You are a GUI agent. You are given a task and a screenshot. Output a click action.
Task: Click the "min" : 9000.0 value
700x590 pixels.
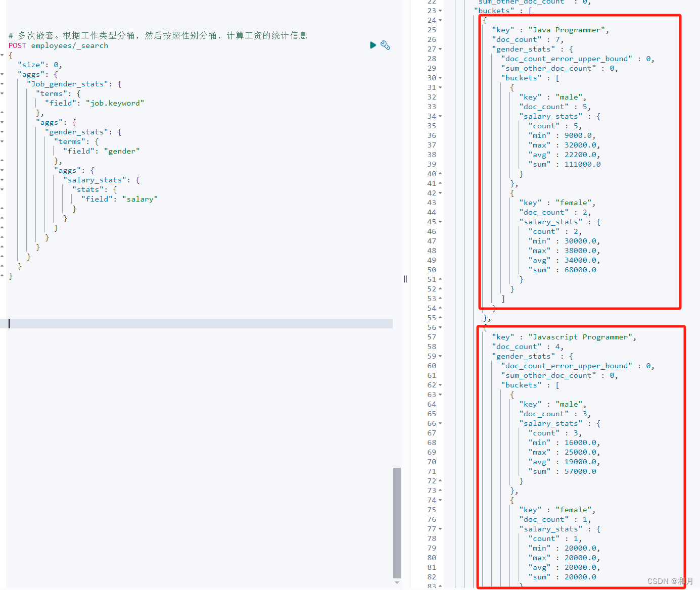click(578, 135)
